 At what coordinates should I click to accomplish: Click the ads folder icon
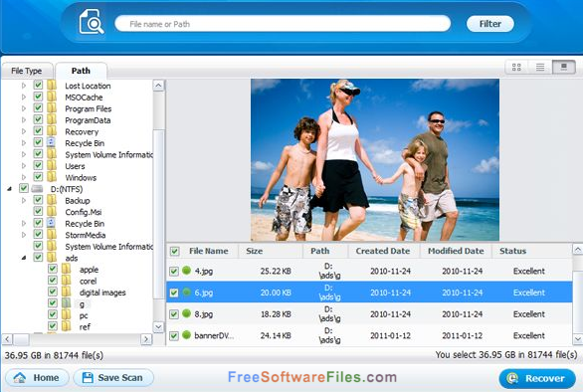click(52, 258)
